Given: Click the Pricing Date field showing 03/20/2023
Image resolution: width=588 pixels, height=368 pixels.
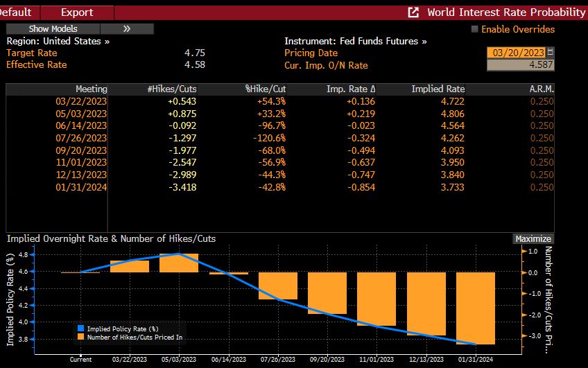Looking at the screenshot, I should 516,53.
